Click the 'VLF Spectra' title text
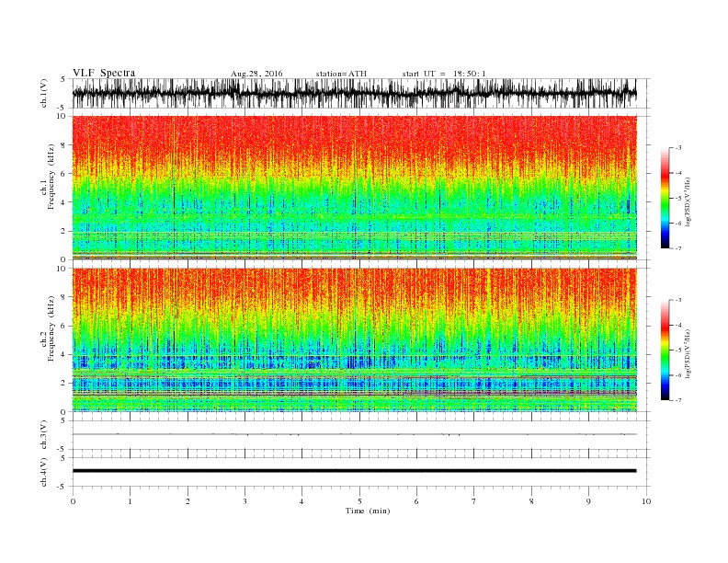 (x=104, y=73)
